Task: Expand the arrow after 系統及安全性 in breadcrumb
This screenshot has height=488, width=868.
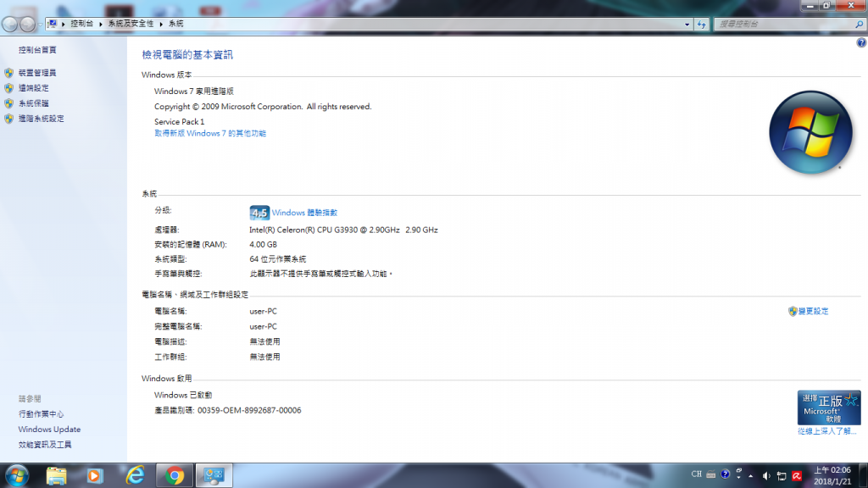Action: point(161,25)
